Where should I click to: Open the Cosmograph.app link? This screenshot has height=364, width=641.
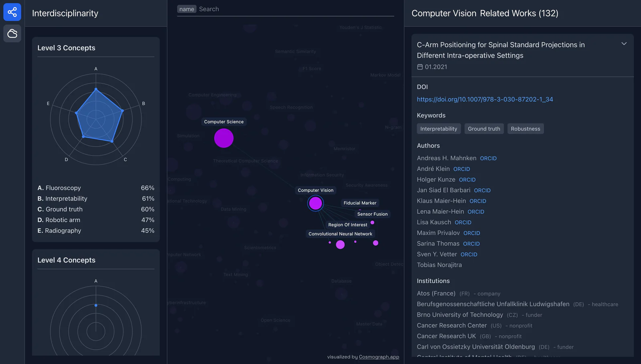click(x=379, y=357)
